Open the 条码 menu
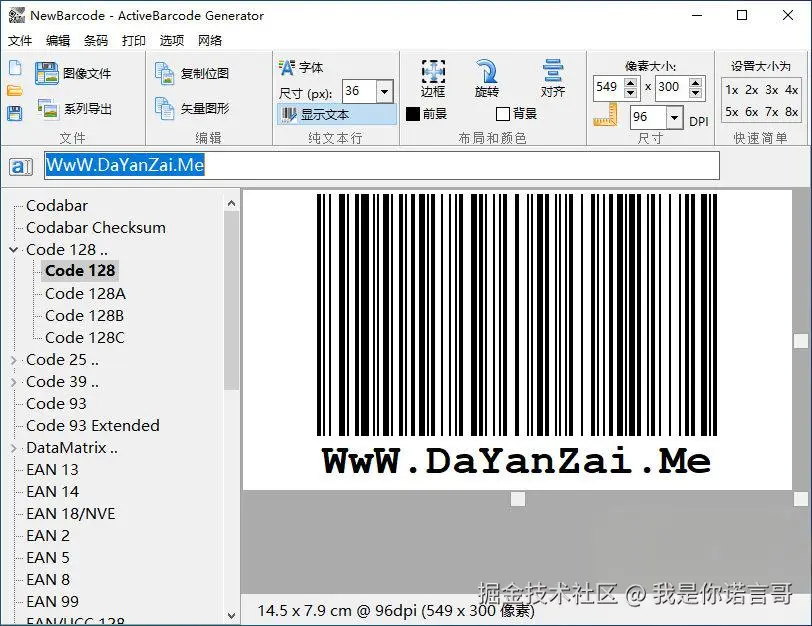 96,40
